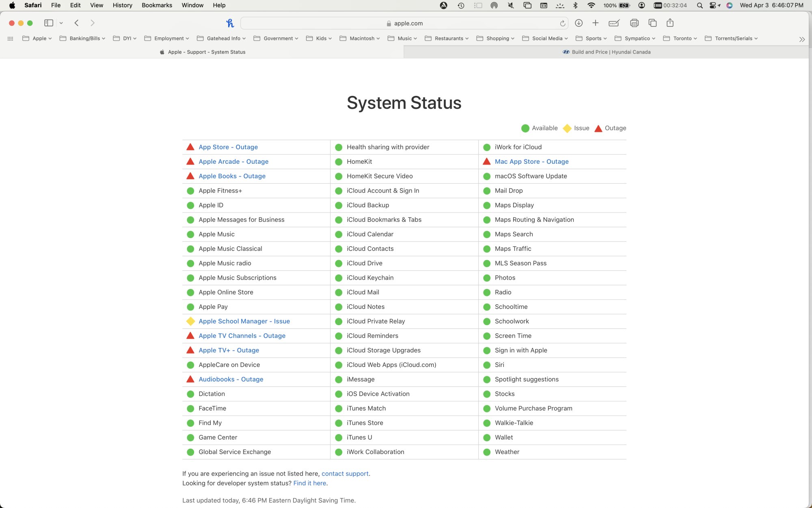Open the History menu
The width and height of the screenshot is (812, 508).
122,5
